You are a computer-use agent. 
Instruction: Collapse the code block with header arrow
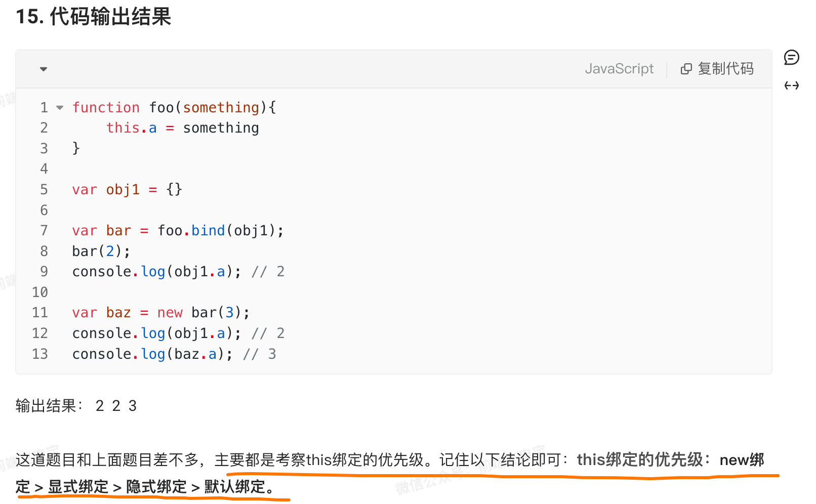tap(44, 69)
